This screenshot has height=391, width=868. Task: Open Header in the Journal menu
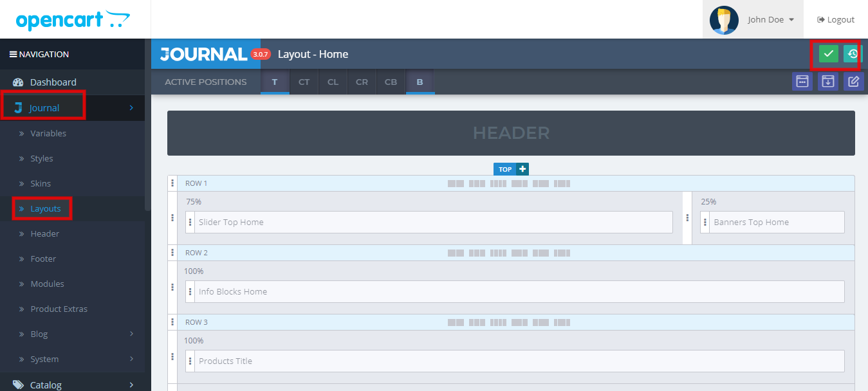pyautogui.click(x=45, y=233)
